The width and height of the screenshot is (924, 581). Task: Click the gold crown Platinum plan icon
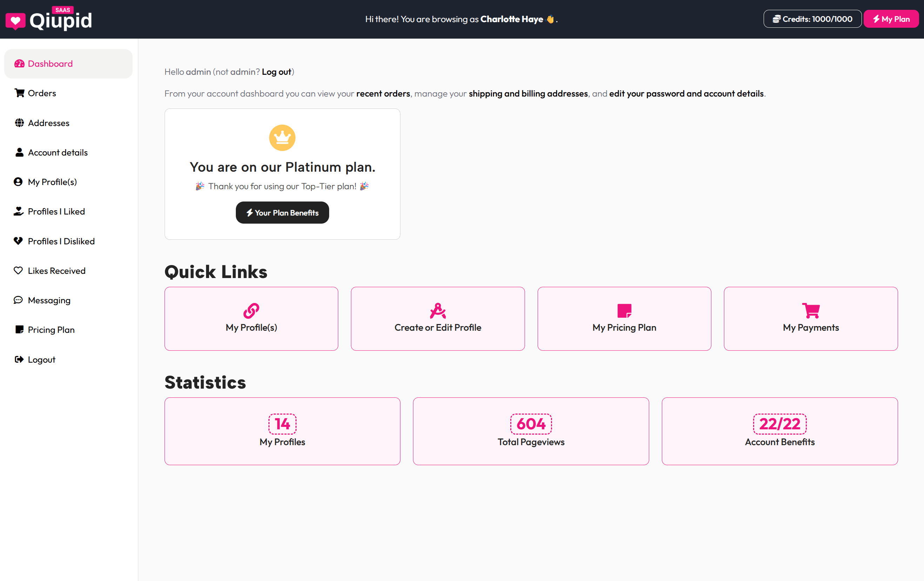[x=282, y=137]
